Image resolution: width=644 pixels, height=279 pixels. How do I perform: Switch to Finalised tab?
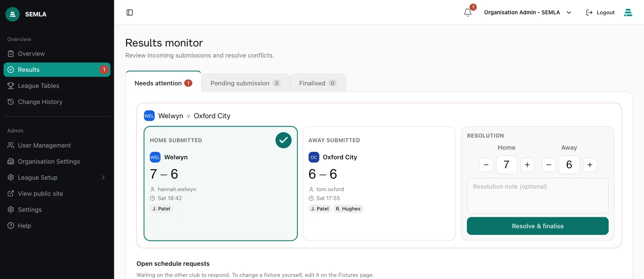coord(318,83)
